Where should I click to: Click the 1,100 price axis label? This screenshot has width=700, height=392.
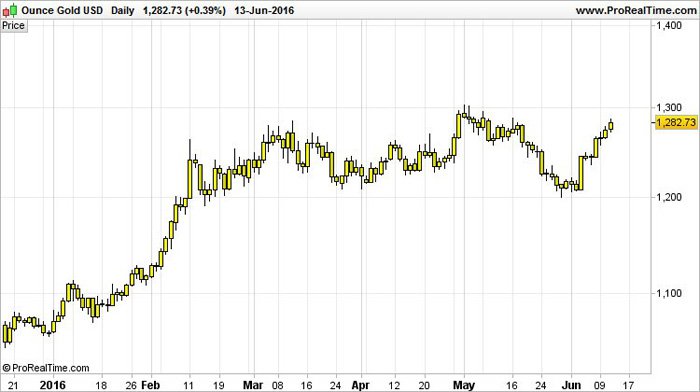point(669,293)
